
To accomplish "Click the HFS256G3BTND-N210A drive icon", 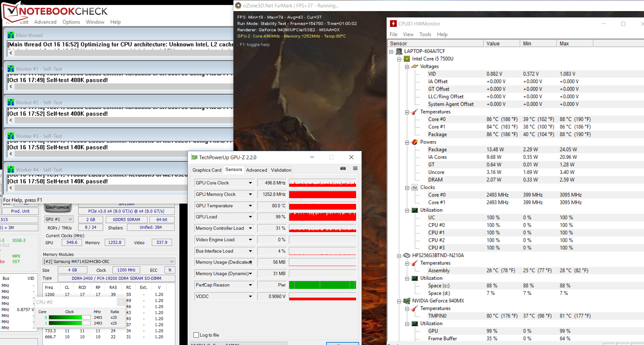I will (407, 255).
